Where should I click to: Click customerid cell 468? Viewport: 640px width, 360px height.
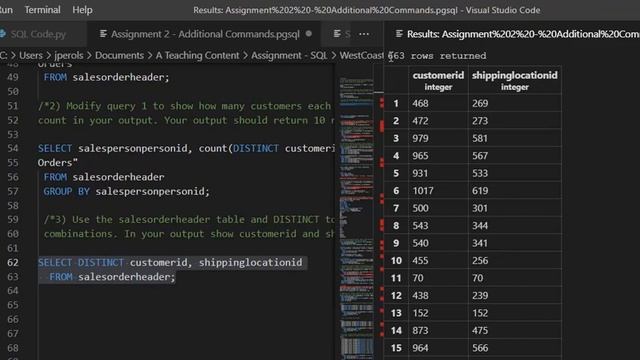point(438,104)
